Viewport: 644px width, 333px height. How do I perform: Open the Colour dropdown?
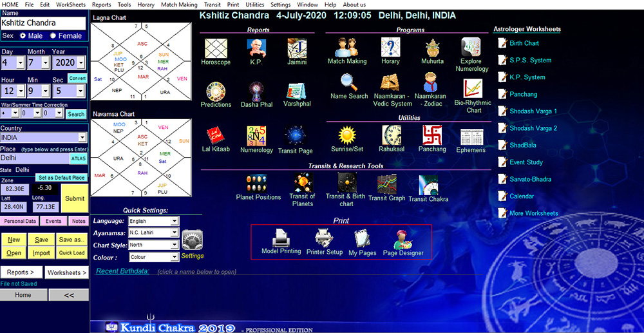click(x=175, y=257)
